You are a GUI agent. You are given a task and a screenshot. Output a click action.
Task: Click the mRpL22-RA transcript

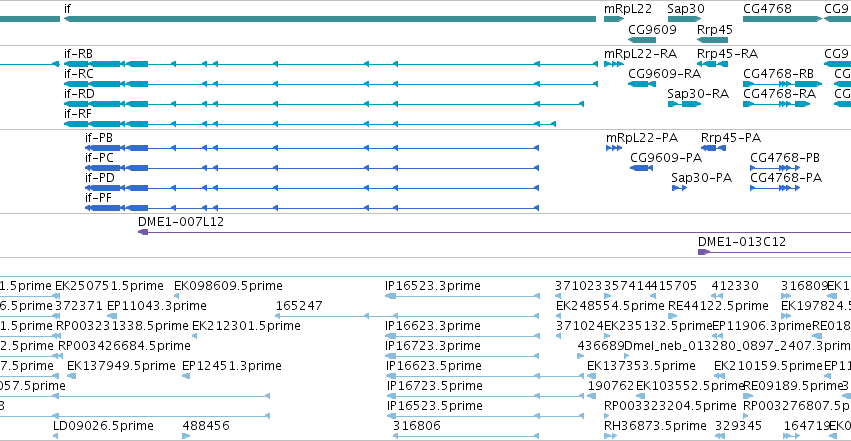[x=614, y=64]
